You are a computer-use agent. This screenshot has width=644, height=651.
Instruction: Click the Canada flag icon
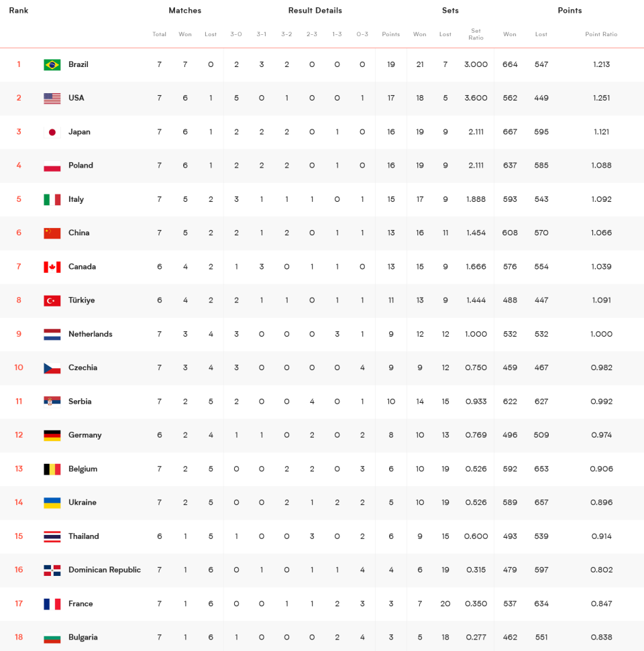tap(52, 267)
